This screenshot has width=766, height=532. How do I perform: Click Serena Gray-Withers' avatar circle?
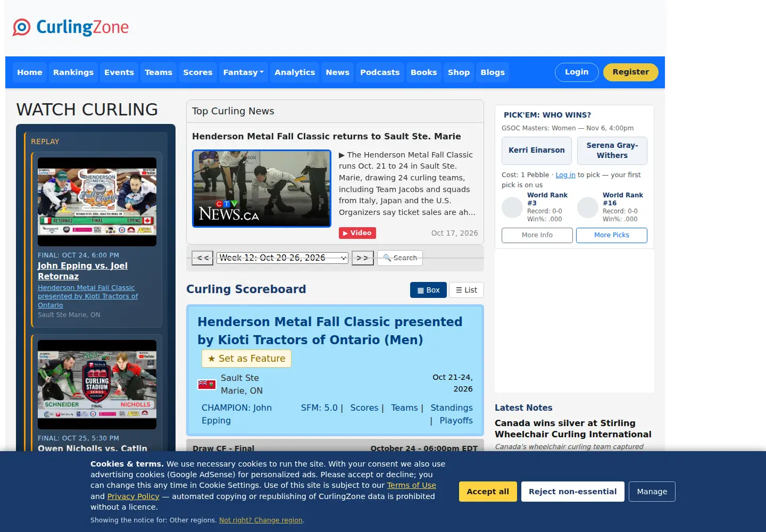point(588,207)
